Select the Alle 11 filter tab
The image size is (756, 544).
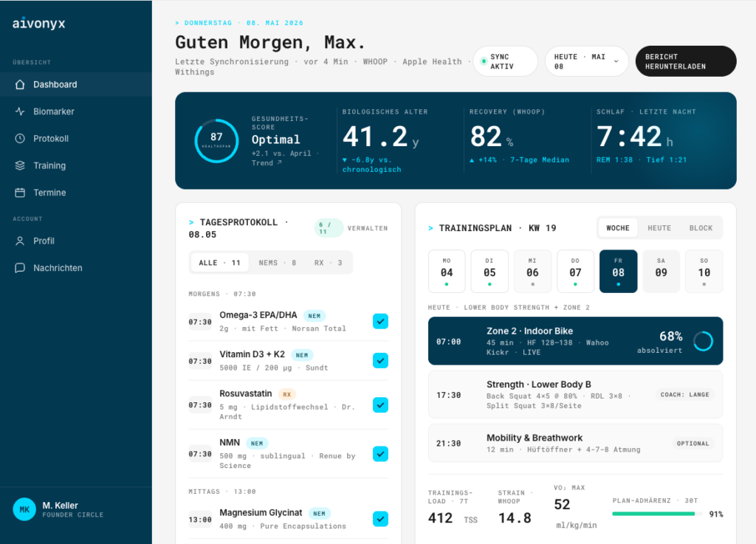tap(219, 263)
